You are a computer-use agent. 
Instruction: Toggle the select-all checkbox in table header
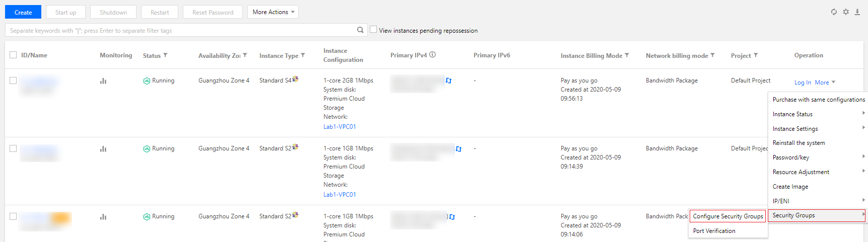[13, 55]
